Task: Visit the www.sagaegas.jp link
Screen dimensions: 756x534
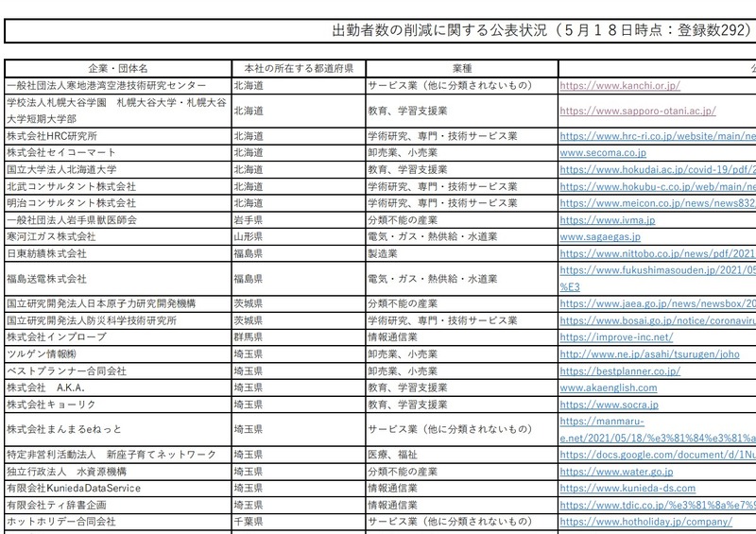Action: pos(600,237)
